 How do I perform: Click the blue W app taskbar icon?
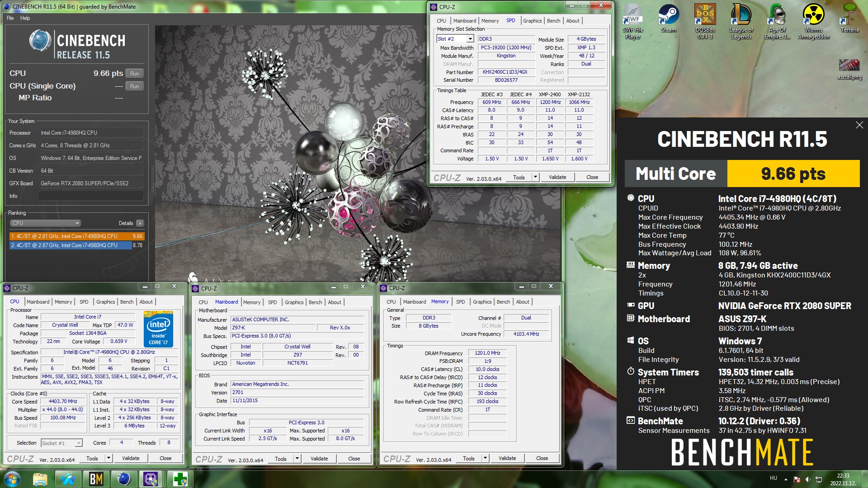click(x=68, y=479)
